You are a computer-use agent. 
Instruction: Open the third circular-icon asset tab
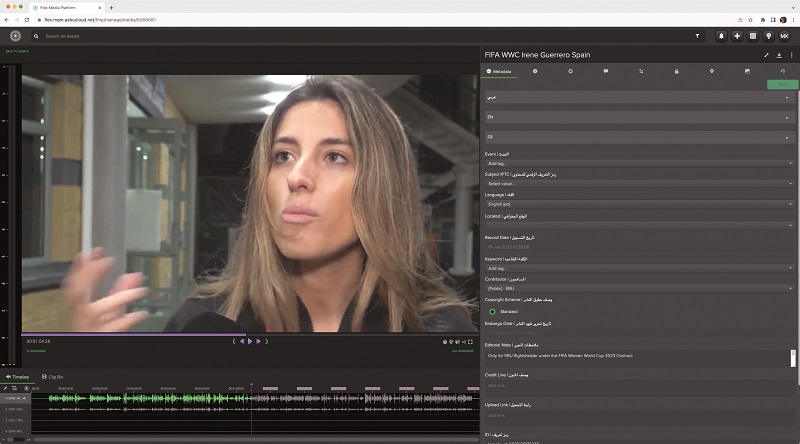point(570,71)
